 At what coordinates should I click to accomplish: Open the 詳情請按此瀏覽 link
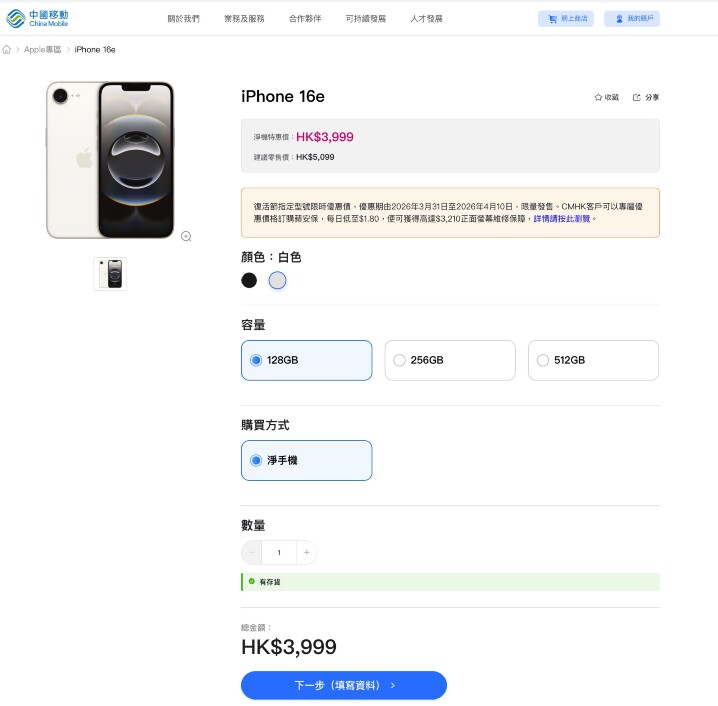coord(562,218)
